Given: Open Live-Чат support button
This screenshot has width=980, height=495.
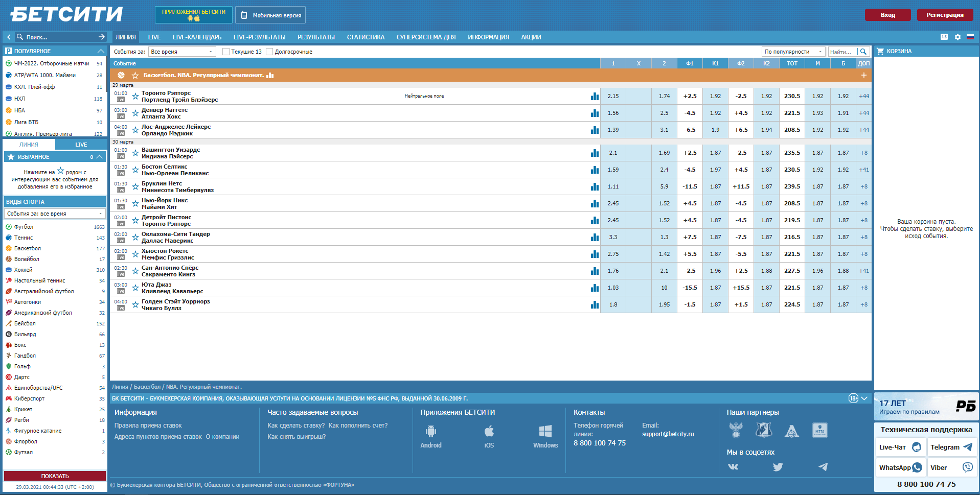Looking at the screenshot, I should tap(900, 447).
